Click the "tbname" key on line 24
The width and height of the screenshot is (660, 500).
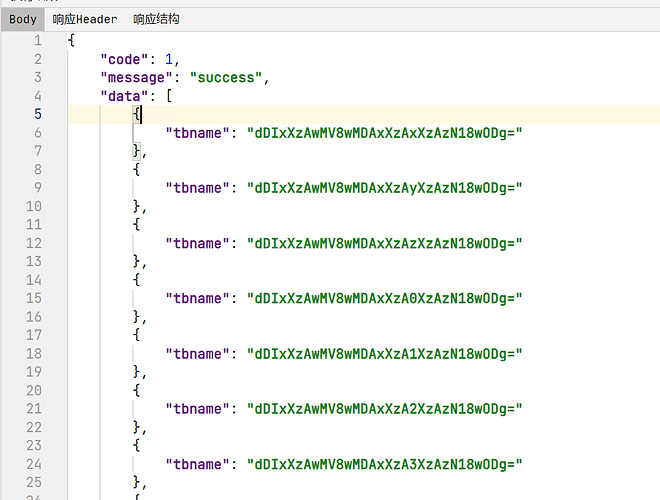click(198, 464)
